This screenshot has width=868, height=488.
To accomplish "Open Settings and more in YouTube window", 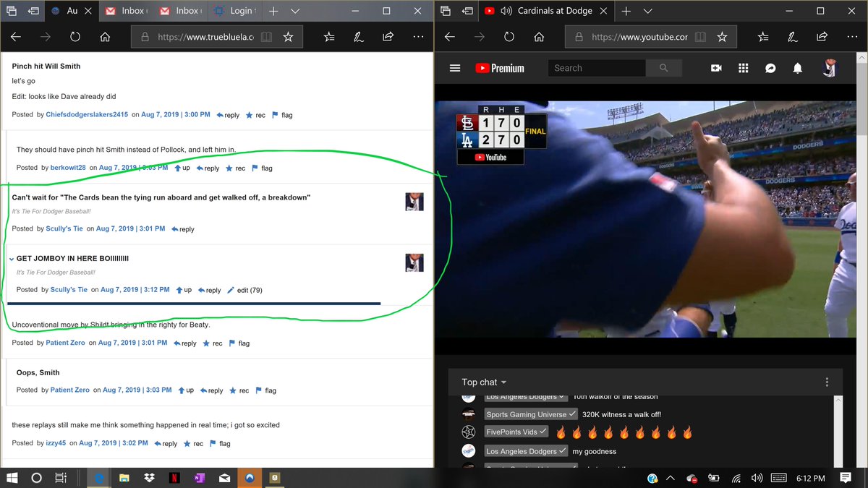I will pos(852,37).
